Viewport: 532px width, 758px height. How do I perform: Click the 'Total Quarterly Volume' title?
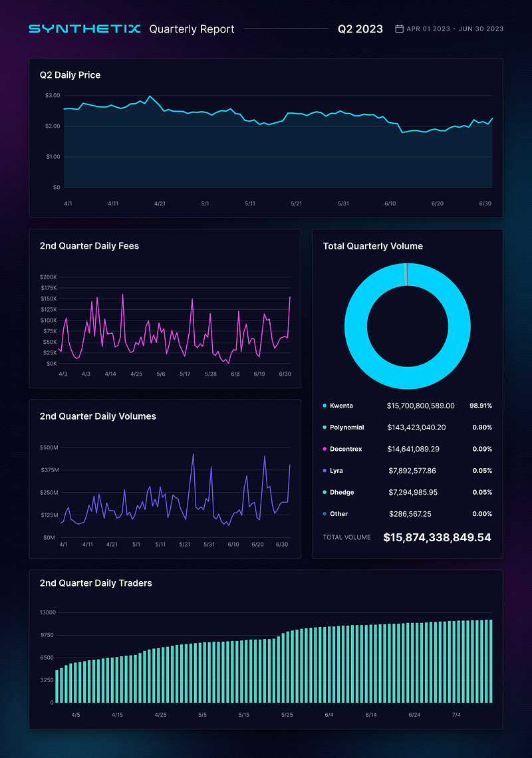point(373,246)
